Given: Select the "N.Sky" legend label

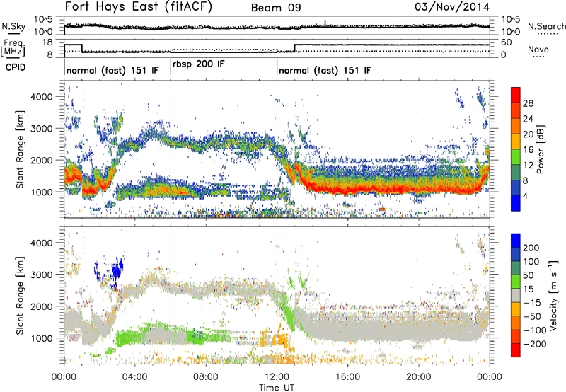Looking at the screenshot, I should pyautogui.click(x=13, y=26).
